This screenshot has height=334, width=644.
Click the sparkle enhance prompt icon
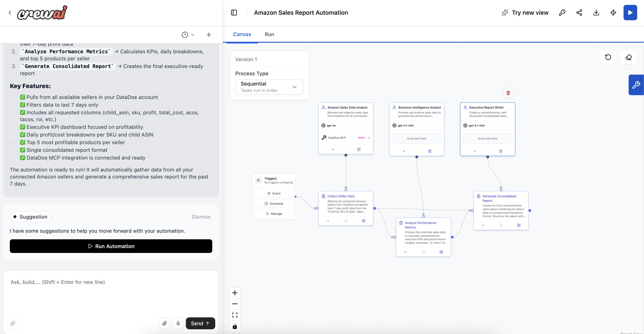tap(13, 323)
